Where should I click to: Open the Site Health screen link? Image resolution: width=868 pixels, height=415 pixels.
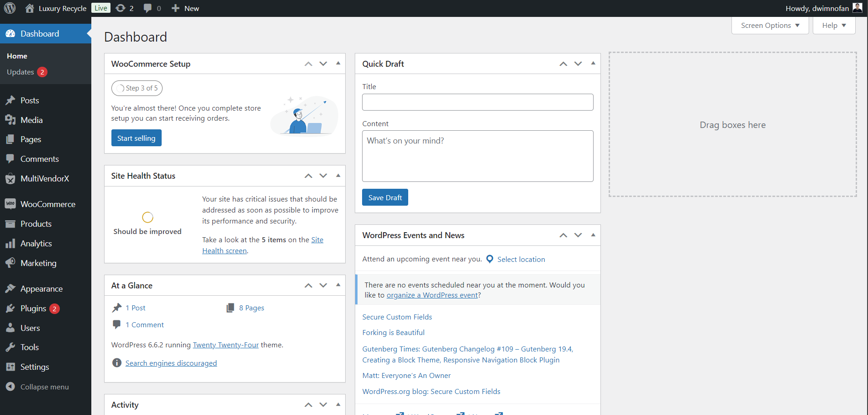[263, 245]
